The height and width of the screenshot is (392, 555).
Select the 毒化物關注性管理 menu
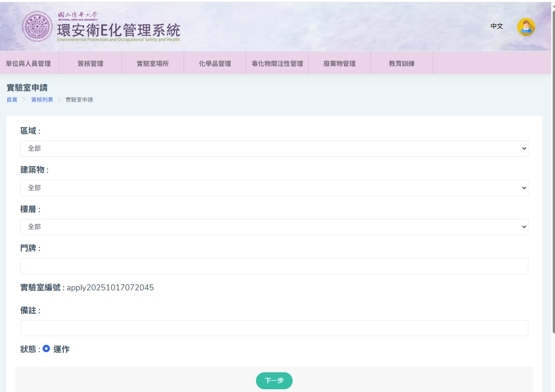coord(277,64)
